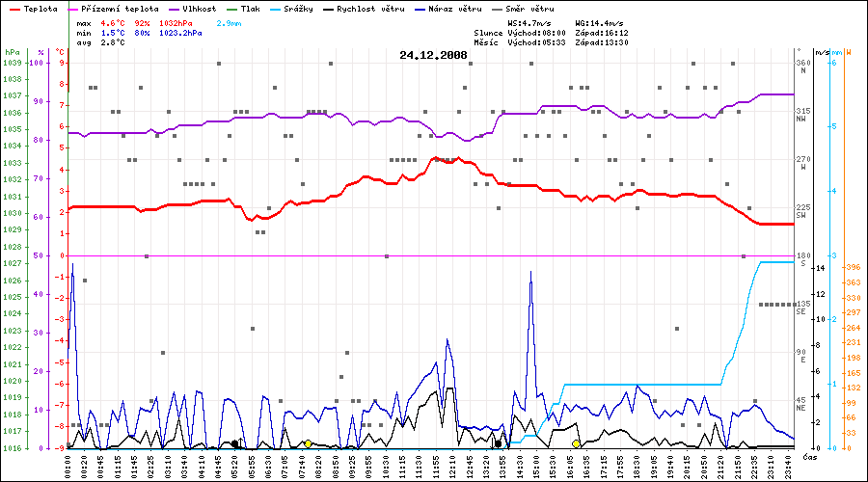The height and width of the screenshot is (482, 868).
Task: Click the hPa pressure axis header
Action: [x=12, y=51]
